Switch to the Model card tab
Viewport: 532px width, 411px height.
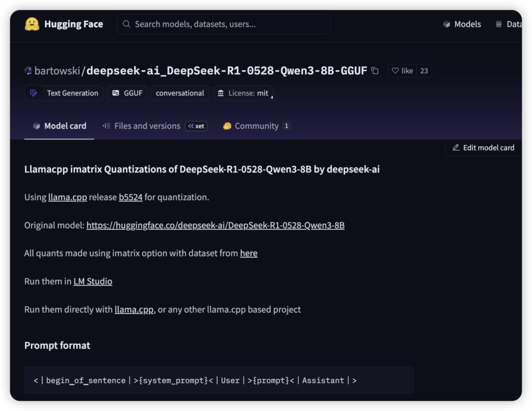pyautogui.click(x=59, y=126)
